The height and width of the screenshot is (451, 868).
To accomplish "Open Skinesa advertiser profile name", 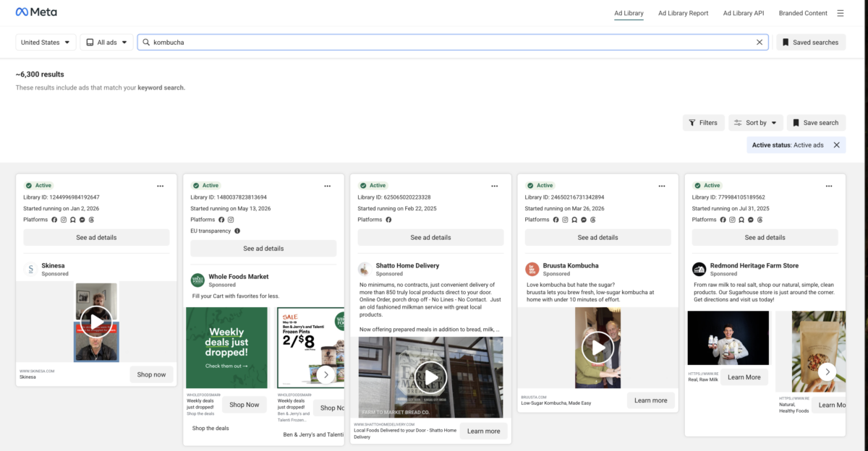I will point(53,266).
